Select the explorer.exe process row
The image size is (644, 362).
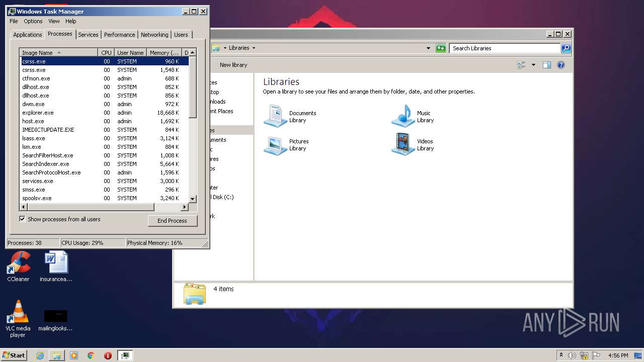[x=104, y=113]
